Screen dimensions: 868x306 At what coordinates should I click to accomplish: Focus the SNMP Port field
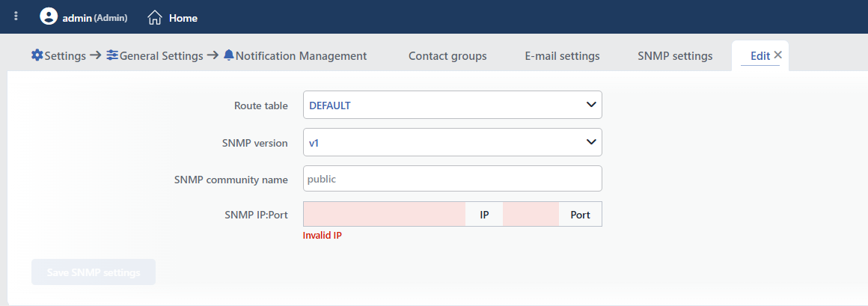pos(531,214)
